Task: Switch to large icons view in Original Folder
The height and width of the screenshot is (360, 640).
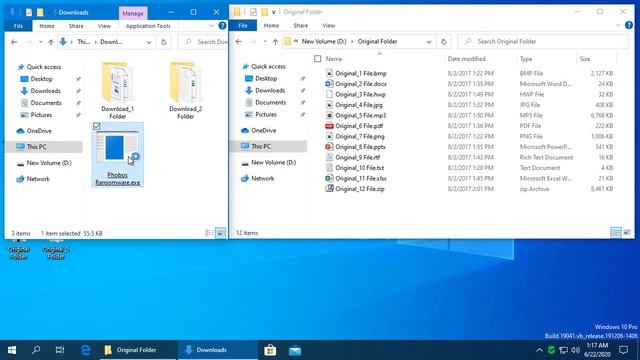Action: tap(627, 233)
